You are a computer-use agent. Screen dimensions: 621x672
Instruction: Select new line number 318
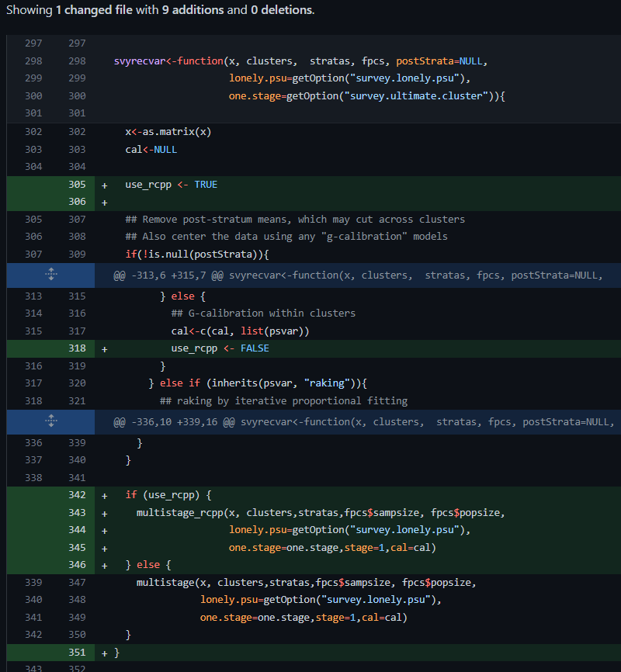pos(77,348)
